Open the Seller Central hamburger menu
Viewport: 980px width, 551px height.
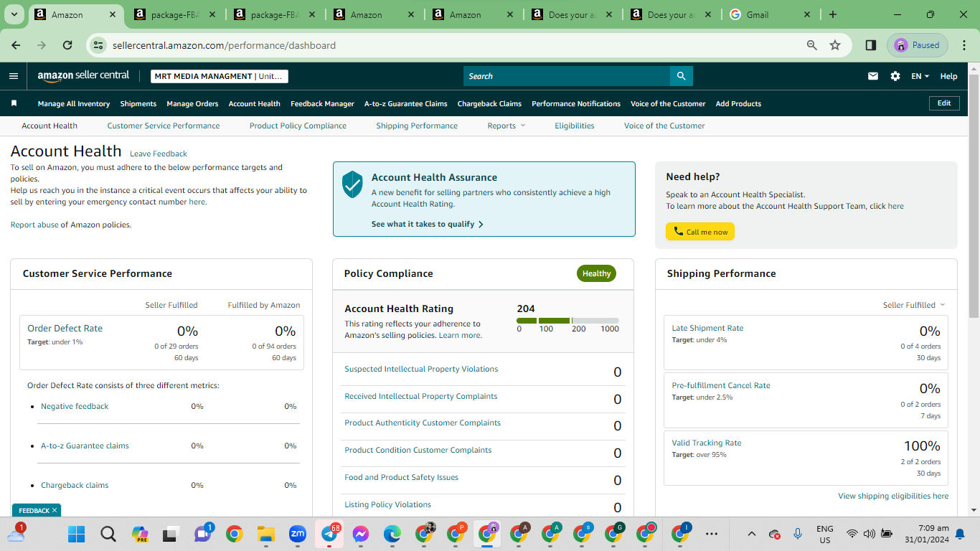[x=14, y=76]
